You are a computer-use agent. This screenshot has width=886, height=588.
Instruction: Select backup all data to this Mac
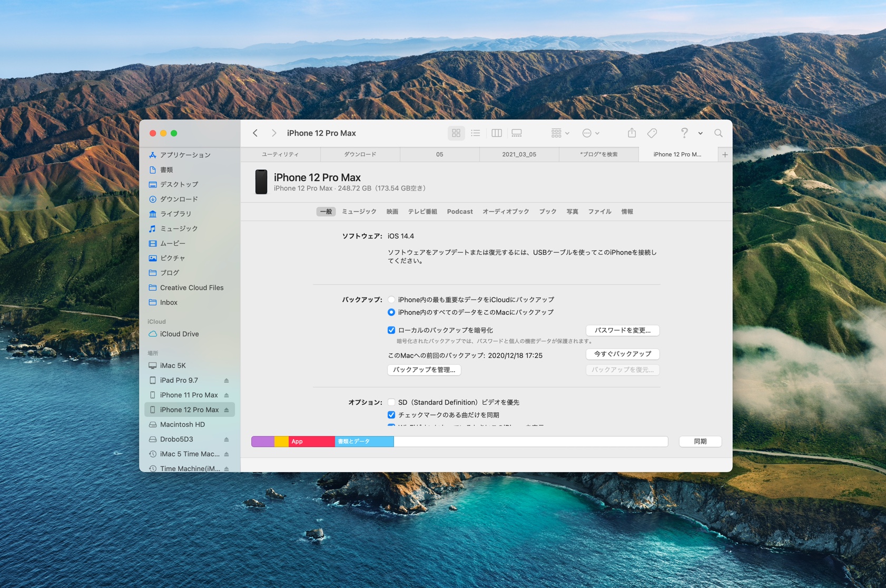pyautogui.click(x=391, y=312)
